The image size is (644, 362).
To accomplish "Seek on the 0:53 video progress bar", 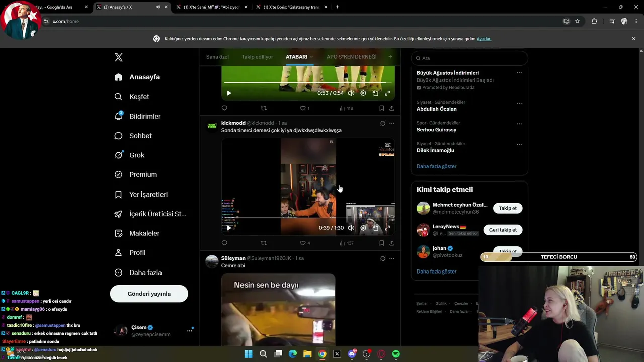I will [x=308, y=83].
